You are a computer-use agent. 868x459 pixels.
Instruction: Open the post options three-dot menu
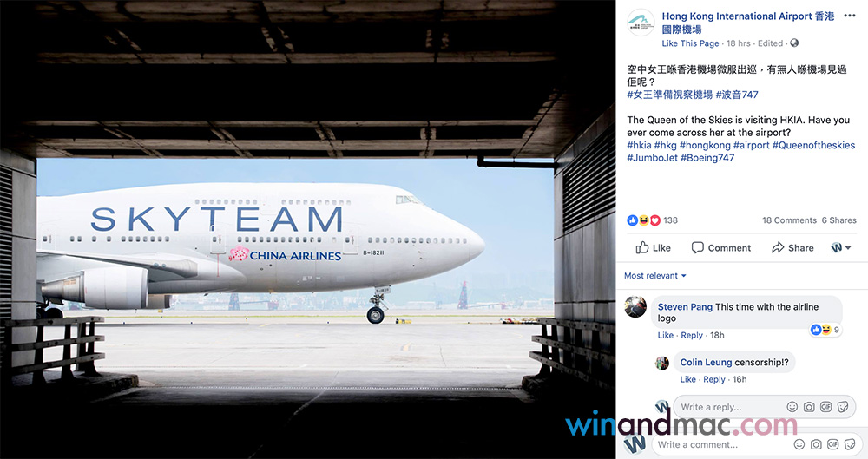coord(849,16)
